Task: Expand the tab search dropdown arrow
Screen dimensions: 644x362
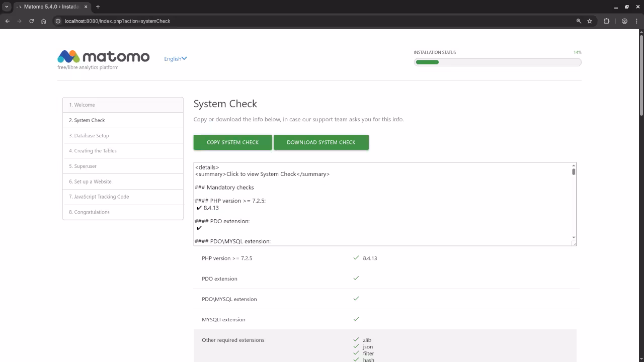Action: point(7,7)
